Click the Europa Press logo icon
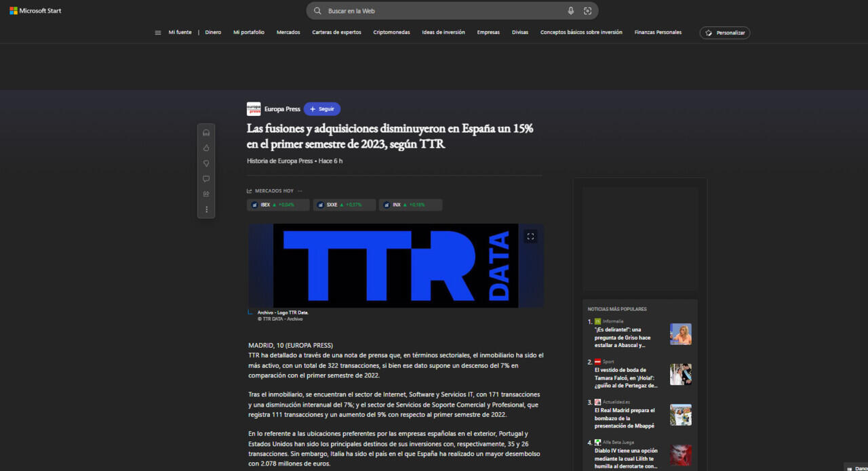Viewport: 868px width, 471px height. coord(254,109)
